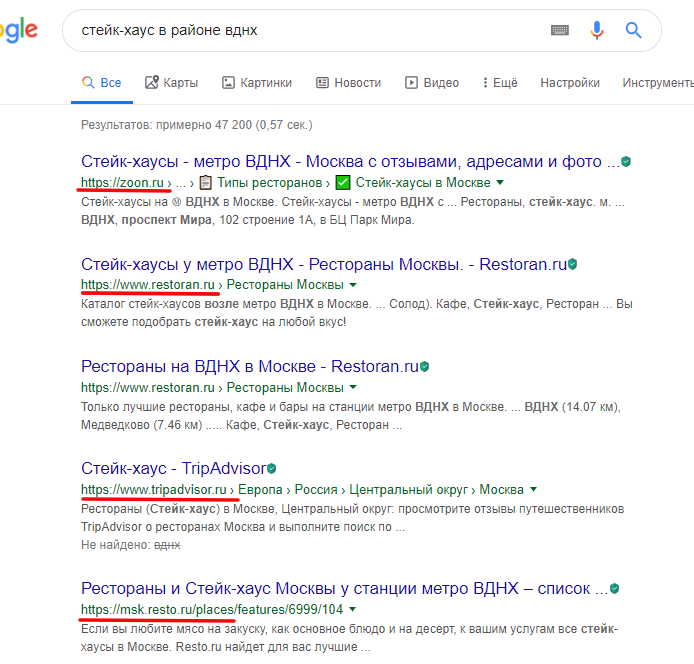Viewport: 694px width, 664px height.
Task: Open 'Рестораны и Стейк-хаус Москвы у станции метро' result
Action: pos(344,589)
